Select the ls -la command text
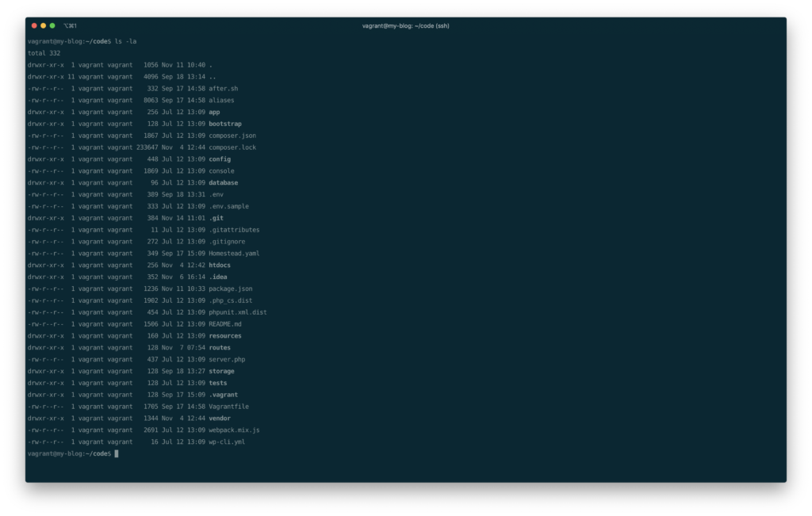The height and width of the screenshot is (516, 812). click(x=127, y=40)
